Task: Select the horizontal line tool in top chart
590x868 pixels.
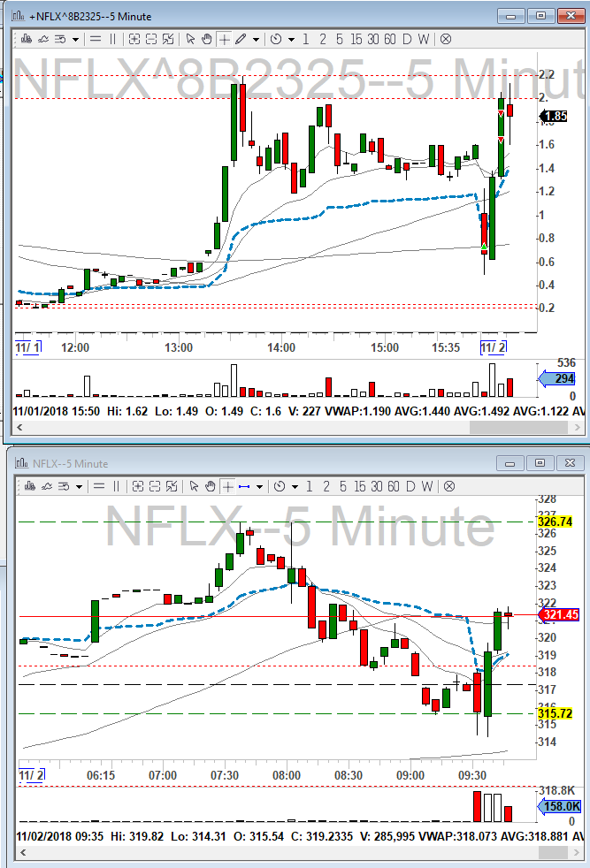Action: point(96,39)
